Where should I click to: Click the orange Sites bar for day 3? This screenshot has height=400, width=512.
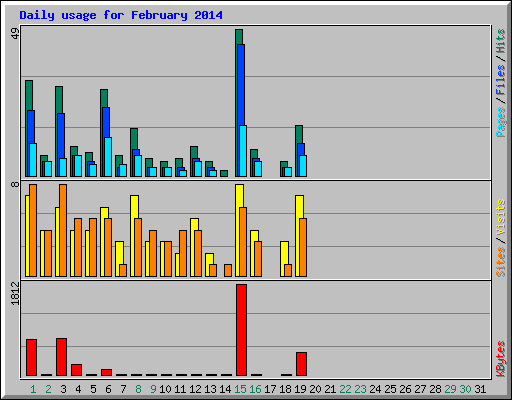63,230
